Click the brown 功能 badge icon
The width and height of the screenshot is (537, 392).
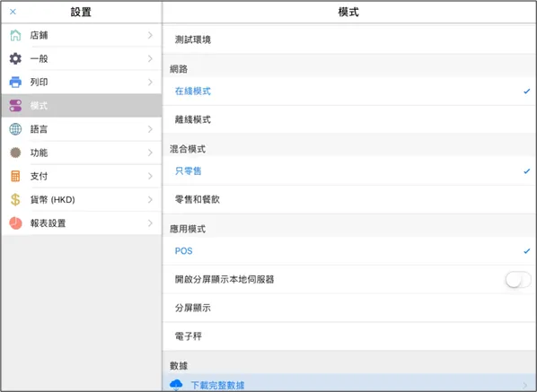pyautogui.click(x=15, y=152)
